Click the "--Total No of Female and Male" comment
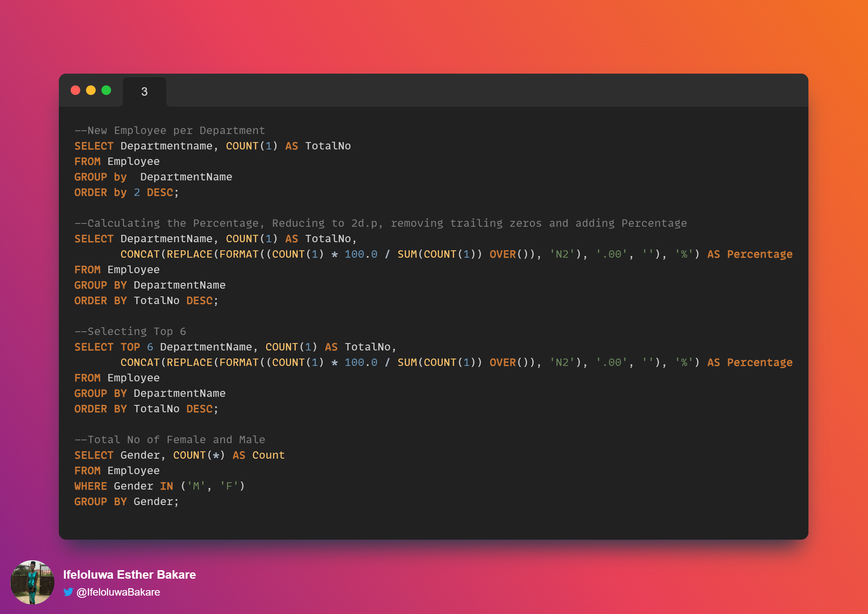The image size is (868, 614). point(170,440)
